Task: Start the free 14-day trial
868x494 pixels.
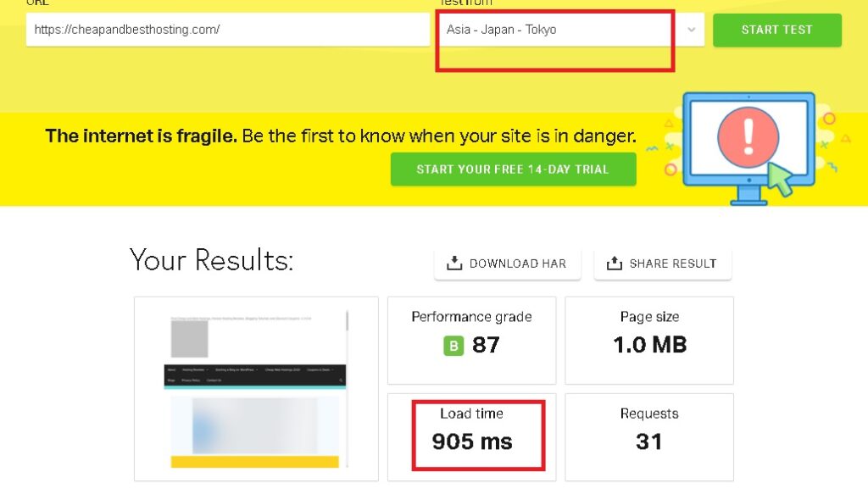Action: tap(513, 169)
